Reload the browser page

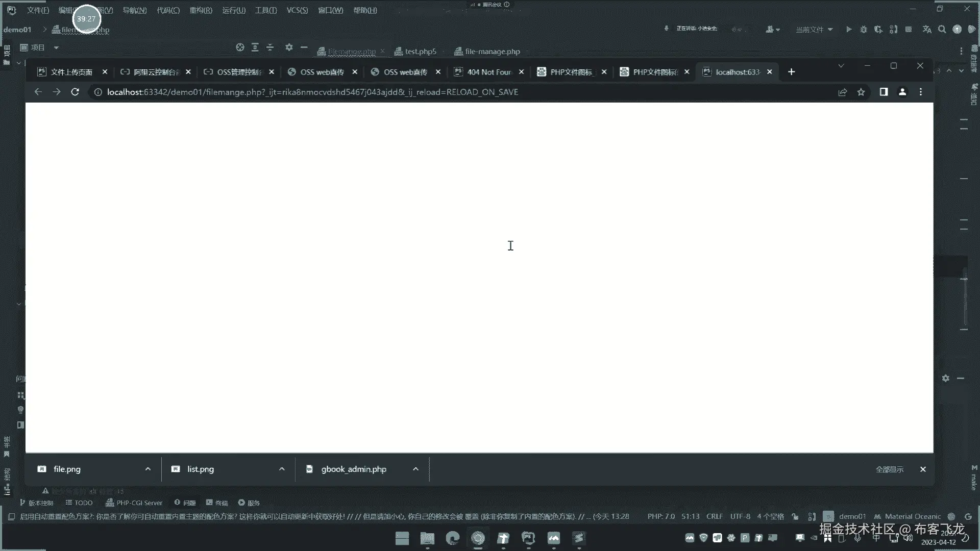point(75,92)
